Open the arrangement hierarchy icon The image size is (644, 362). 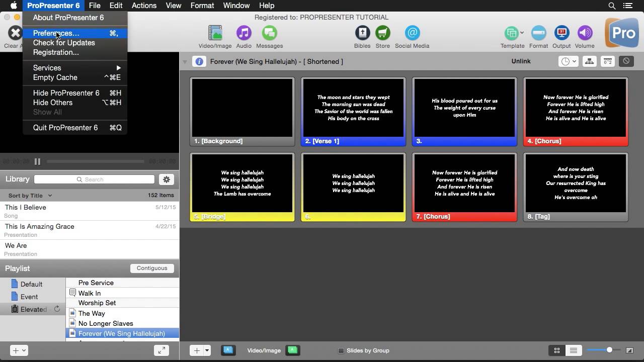tap(589, 61)
